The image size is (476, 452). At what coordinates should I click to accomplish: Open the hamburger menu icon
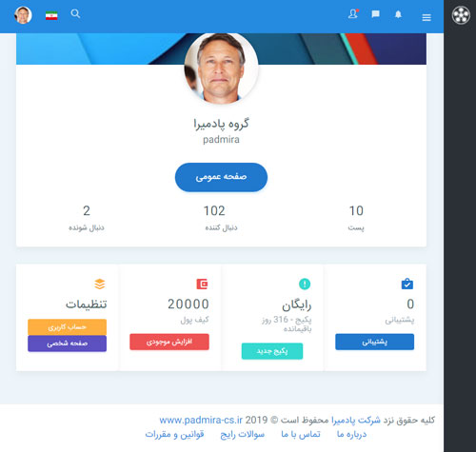click(426, 17)
